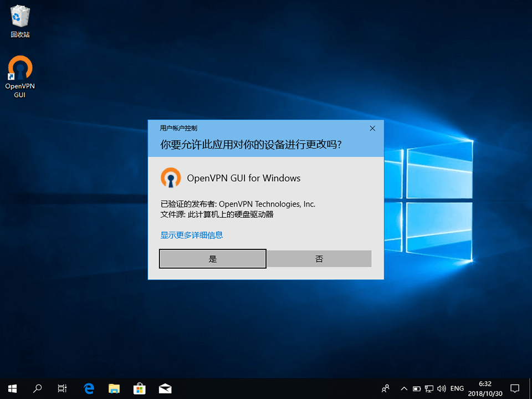Open the People icon in system tray
The width and height of the screenshot is (532, 399).
point(386,388)
